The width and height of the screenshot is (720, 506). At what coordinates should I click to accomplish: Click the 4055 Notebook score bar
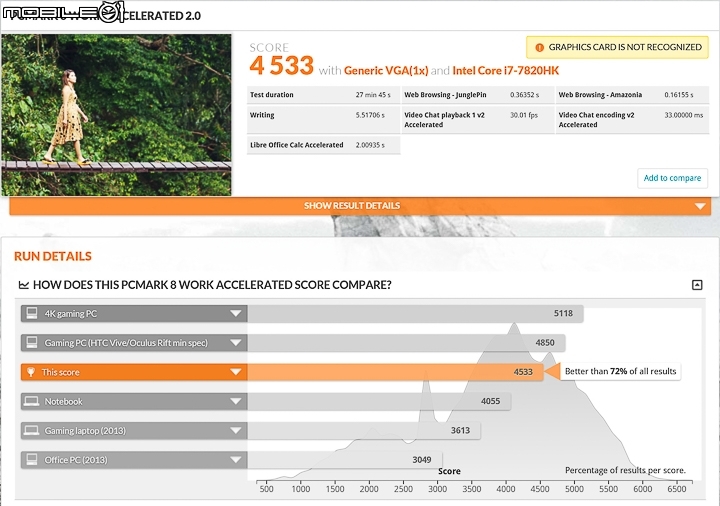tap(379, 401)
